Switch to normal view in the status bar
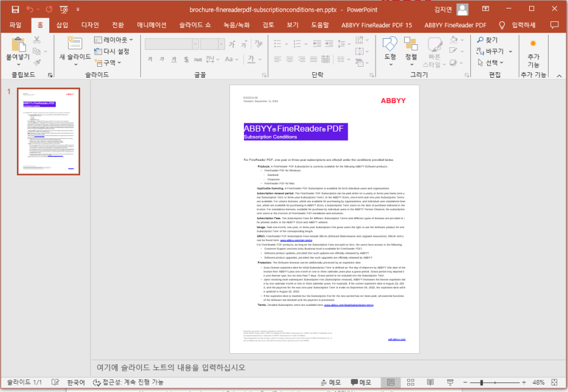The image size is (568, 392). (x=391, y=382)
